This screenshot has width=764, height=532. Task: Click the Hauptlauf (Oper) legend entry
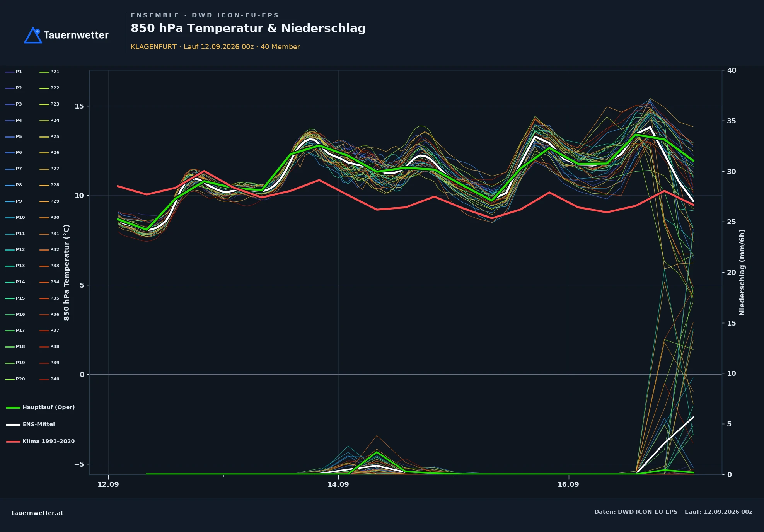(x=41, y=408)
